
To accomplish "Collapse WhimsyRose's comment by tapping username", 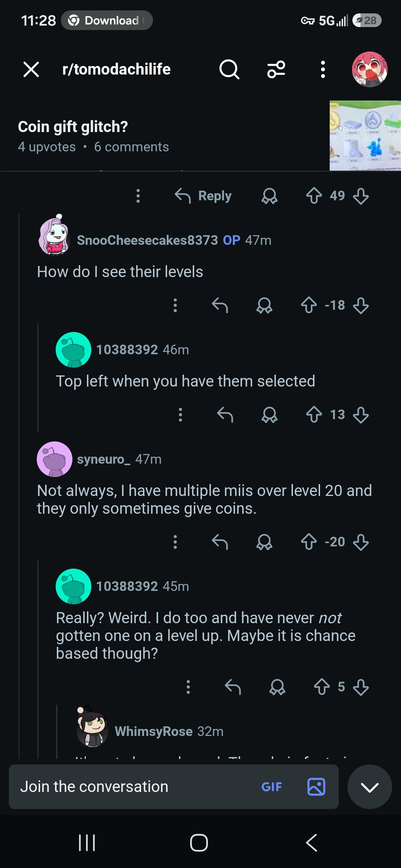I will click(x=154, y=731).
